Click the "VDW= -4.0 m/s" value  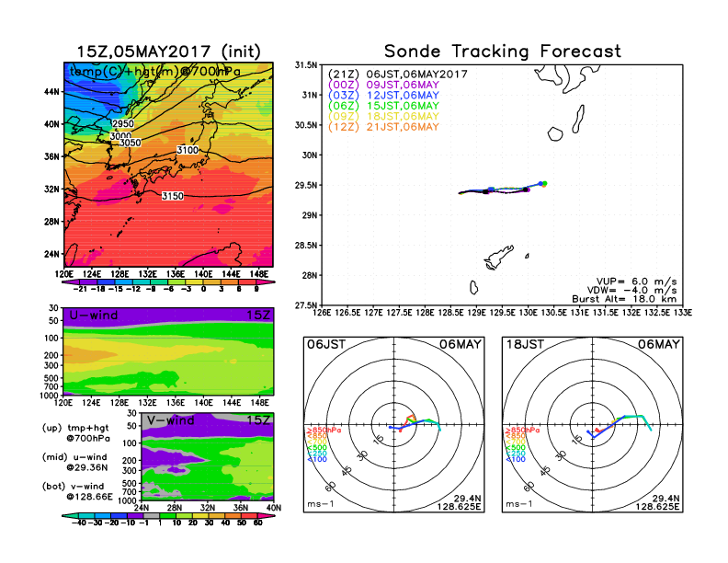point(631,291)
